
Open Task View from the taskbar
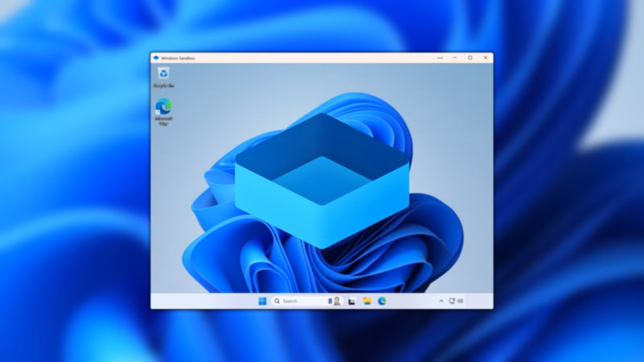[351, 301]
